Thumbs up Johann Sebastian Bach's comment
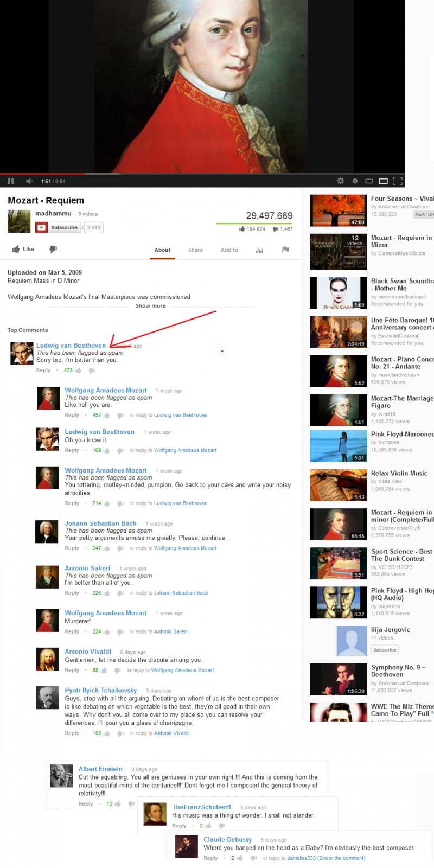This screenshot has height=868, width=434. point(106,548)
